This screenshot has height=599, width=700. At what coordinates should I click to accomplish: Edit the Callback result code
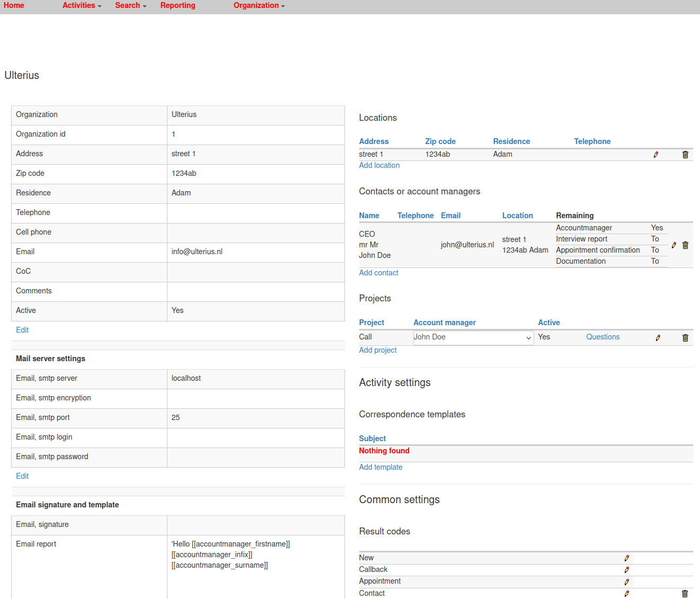[626, 570]
